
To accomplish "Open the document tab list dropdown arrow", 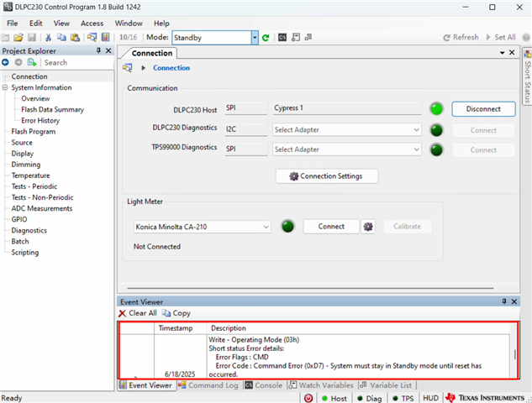I will click(502, 53).
